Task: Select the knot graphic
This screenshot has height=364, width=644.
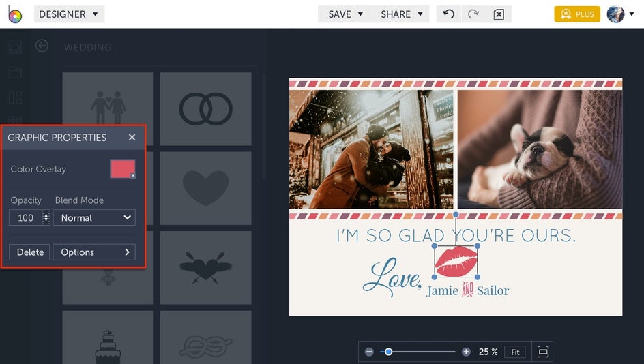Action: tap(205, 337)
